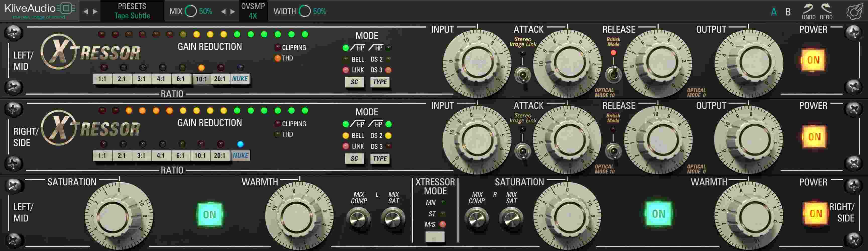This screenshot has width=868, height=251.
Task: Click the KiiveAudio logo
Action: tap(40, 11)
